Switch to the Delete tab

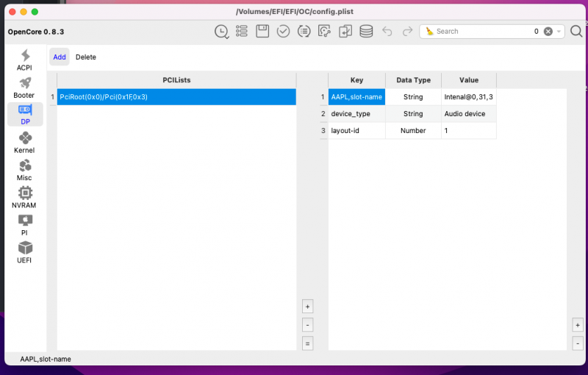pyautogui.click(x=86, y=57)
